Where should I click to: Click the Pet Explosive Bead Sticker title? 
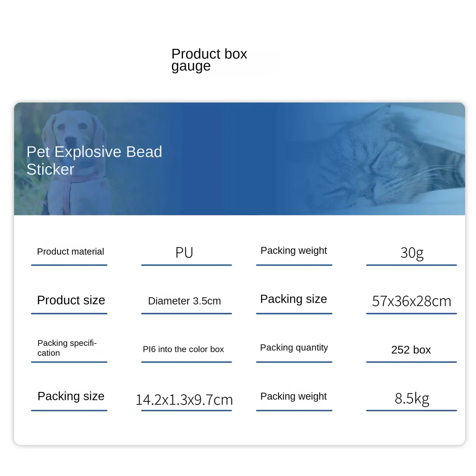click(94, 160)
